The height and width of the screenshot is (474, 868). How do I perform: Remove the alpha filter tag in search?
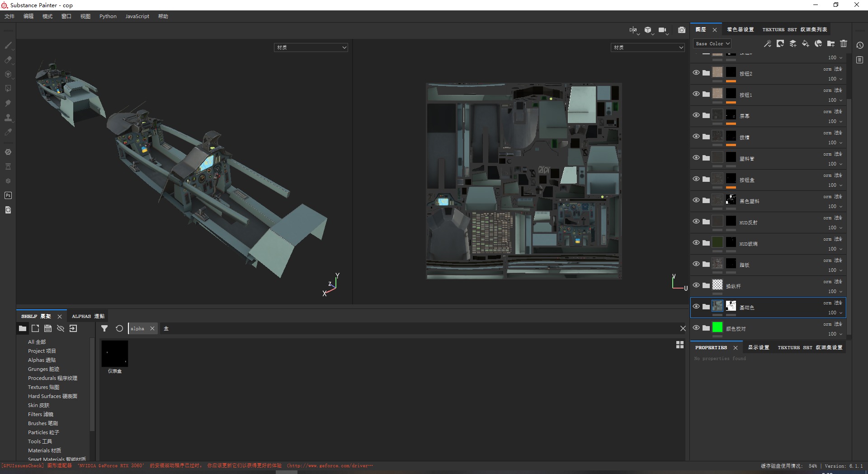[152, 328]
